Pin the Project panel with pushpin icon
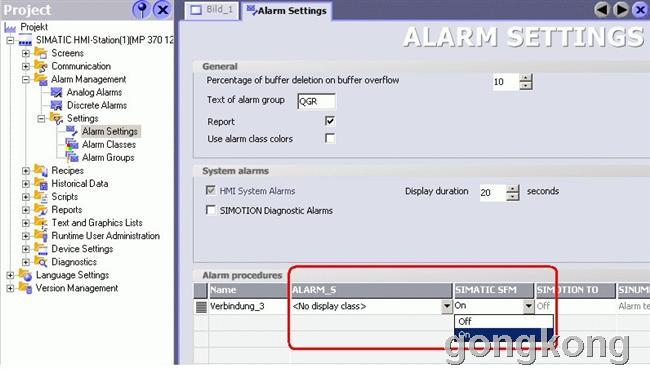The height and width of the screenshot is (372, 650). point(141,9)
